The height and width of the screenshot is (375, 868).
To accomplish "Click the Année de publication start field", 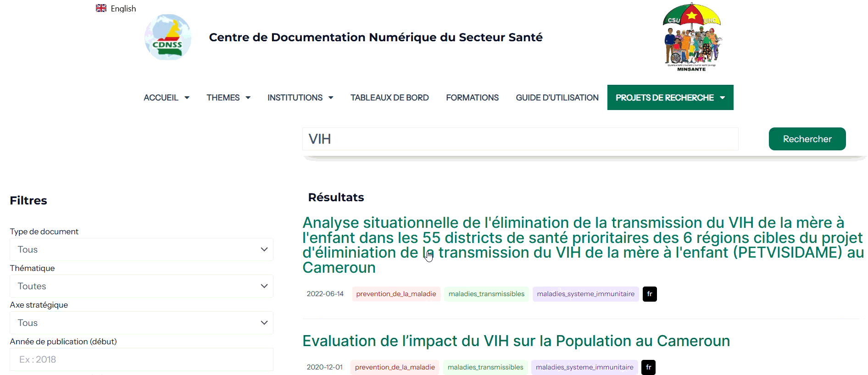I will pyautogui.click(x=141, y=359).
